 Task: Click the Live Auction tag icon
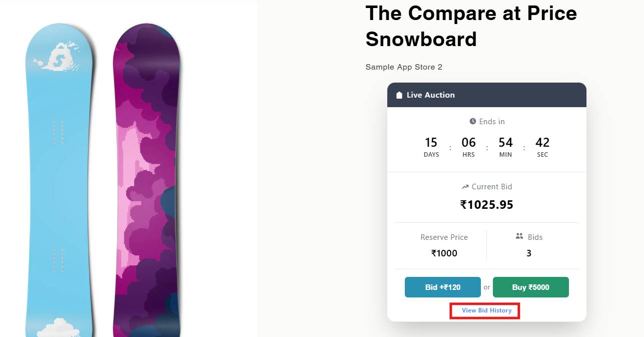399,95
